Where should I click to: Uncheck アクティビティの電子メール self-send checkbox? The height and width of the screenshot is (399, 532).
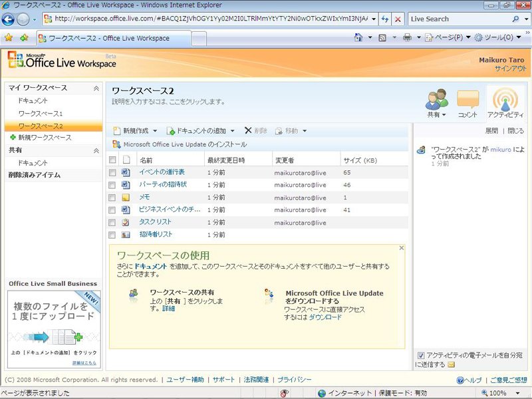[421, 356]
